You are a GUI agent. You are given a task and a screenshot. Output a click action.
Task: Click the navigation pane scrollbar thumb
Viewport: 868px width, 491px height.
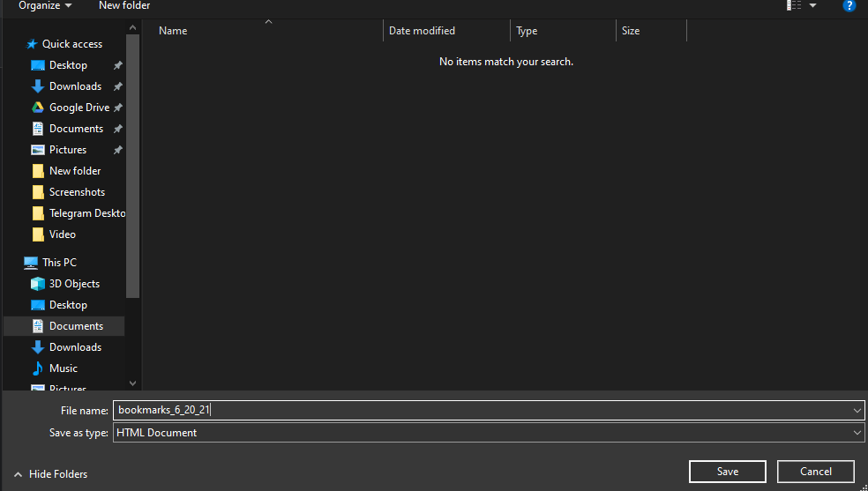point(132,166)
